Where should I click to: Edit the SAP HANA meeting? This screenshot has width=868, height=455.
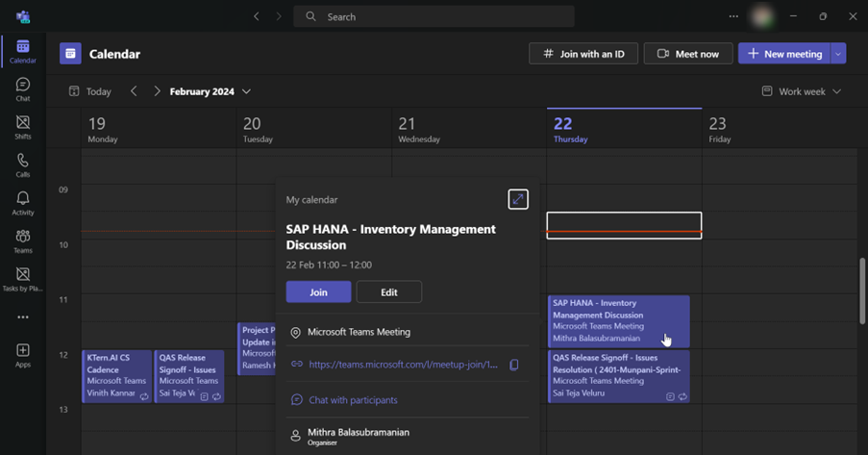point(389,292)
